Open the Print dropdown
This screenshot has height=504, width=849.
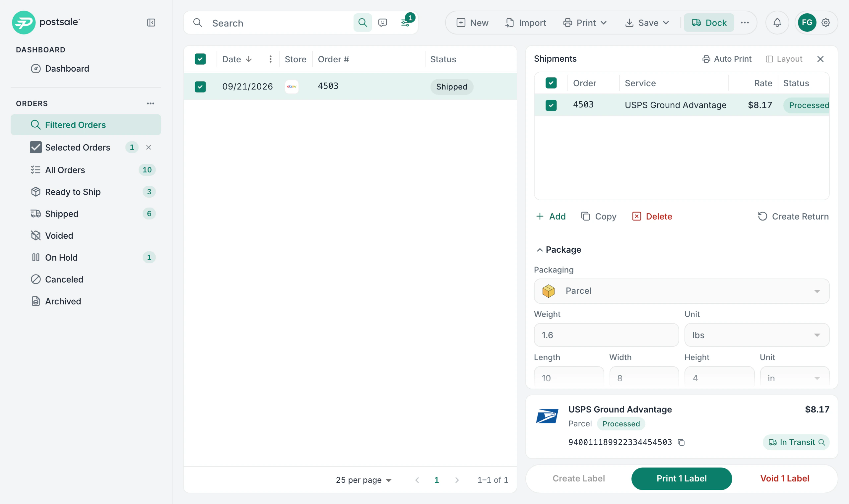click(585, 23)
